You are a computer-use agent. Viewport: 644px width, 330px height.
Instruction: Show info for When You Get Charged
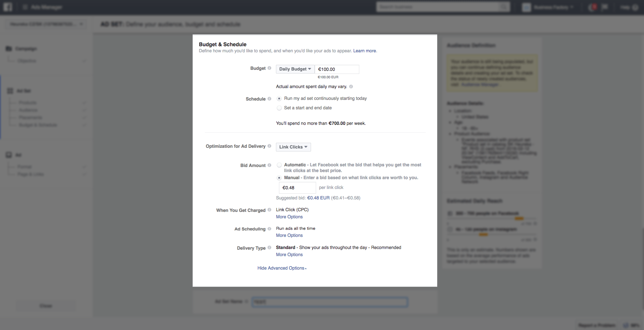point(269,210)
